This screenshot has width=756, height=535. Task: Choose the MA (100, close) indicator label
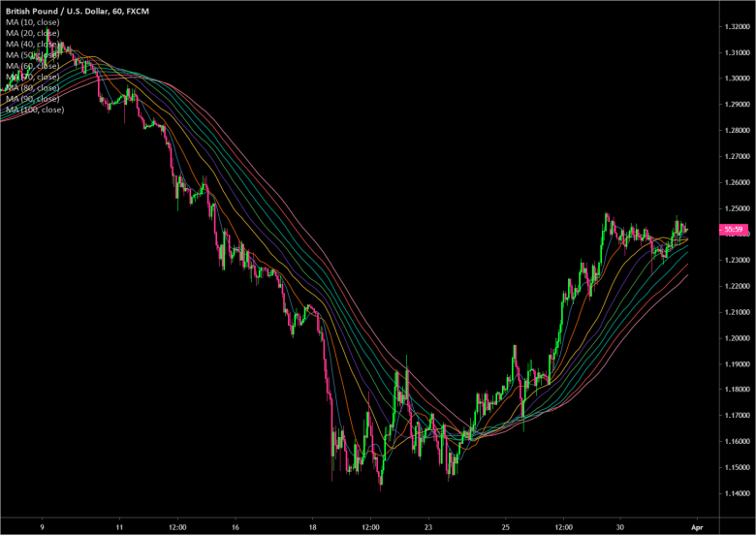[x=35, y=110]
